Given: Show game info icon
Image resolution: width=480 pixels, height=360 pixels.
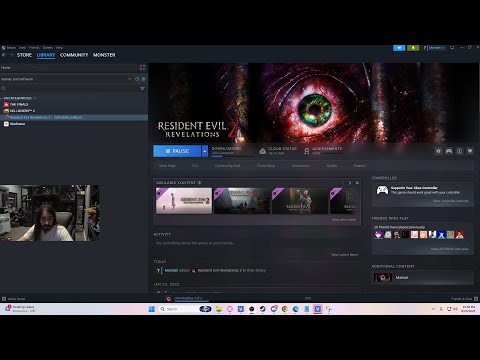Looking at the screenshot, I should point(459,151).
